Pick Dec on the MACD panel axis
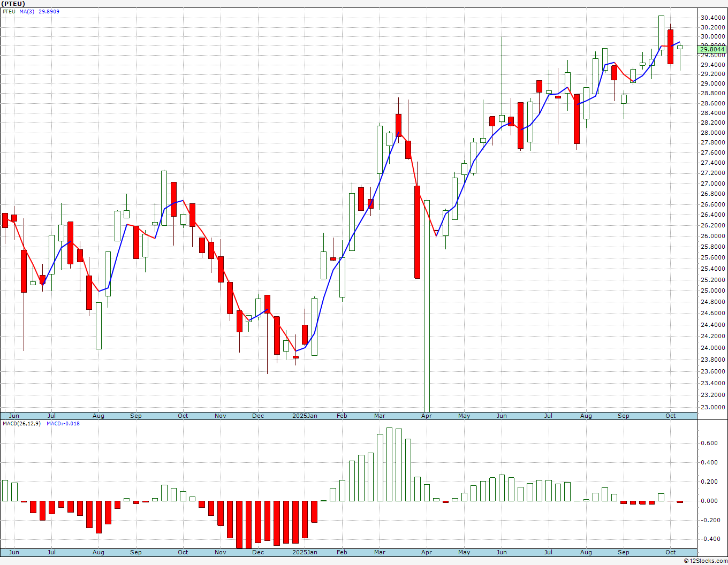 pos(258,552)
